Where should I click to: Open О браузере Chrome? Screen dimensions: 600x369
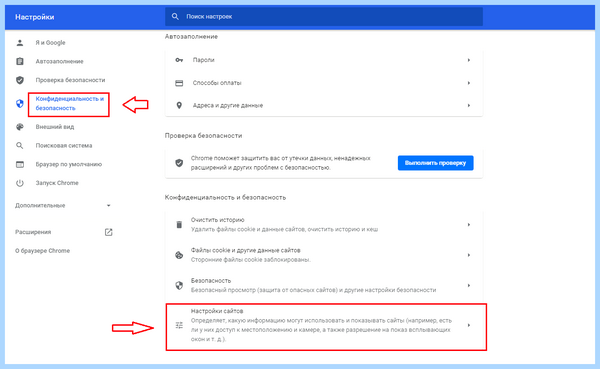(42, 251)
